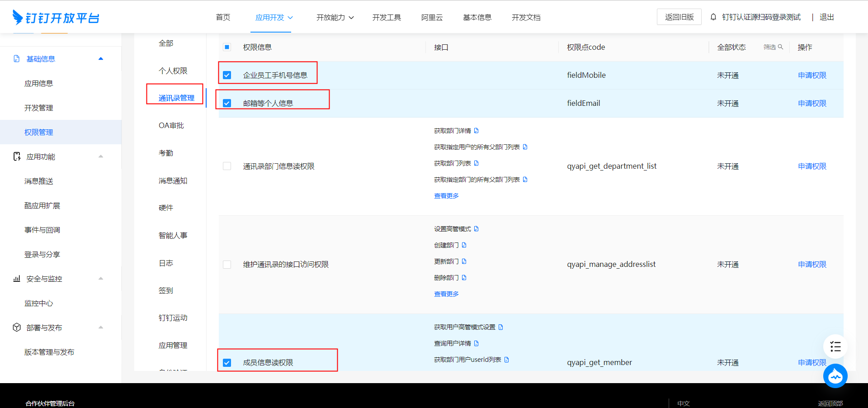Image resolution: width=868 pixels, height=408 pixels.
Task: Open 消息推送 in the left sidebar
Action: coord(39,181)
